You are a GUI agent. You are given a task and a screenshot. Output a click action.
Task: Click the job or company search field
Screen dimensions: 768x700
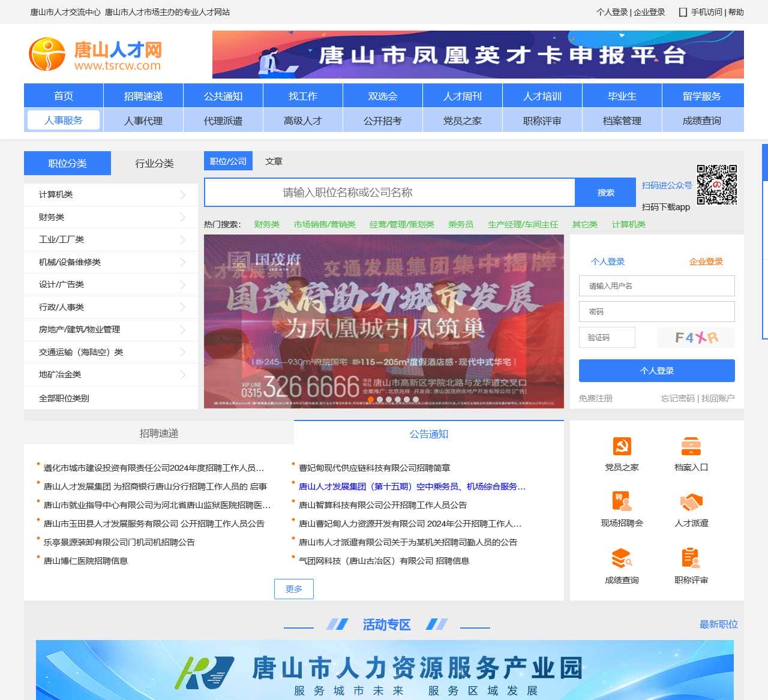point(390,193)
